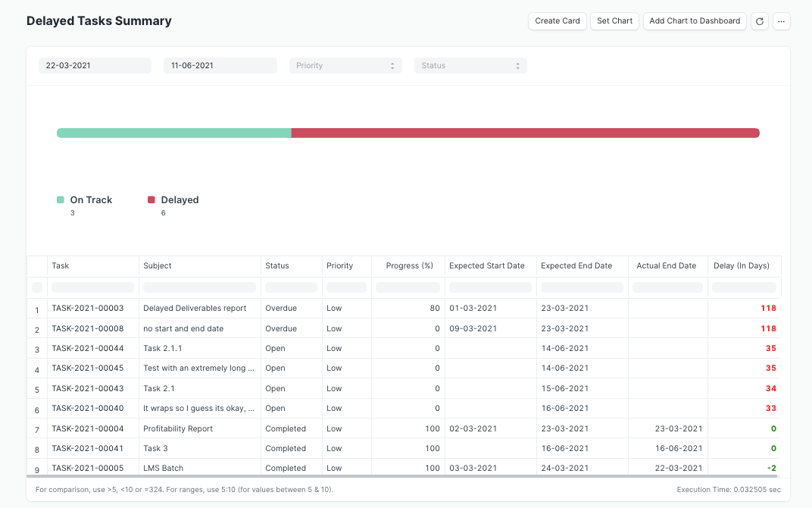The width and height of the screenshot is (812, 508).
Task: Open the more options (...) menu
Action: coord(782,21)
